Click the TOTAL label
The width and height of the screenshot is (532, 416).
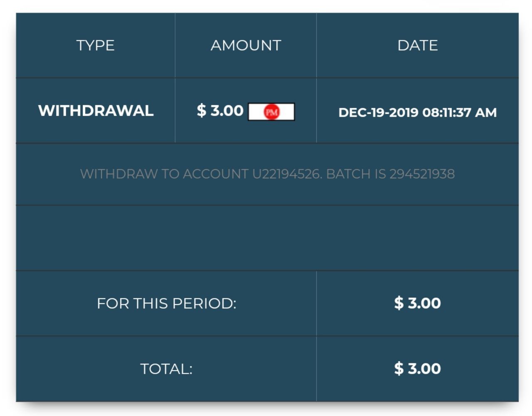point(166,369)
